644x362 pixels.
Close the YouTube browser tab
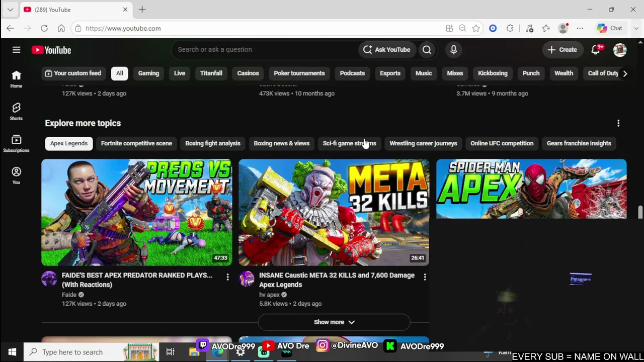click(125, 10)
